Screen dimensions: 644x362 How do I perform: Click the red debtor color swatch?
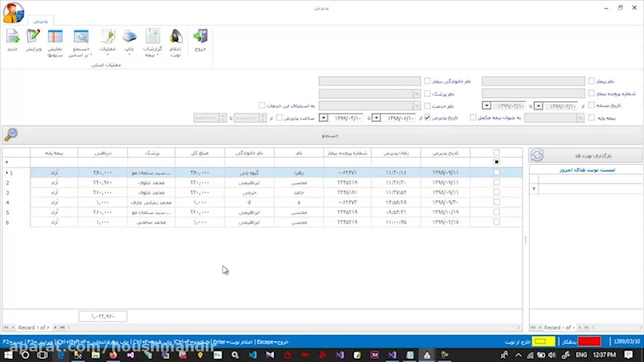click(589, 342)
